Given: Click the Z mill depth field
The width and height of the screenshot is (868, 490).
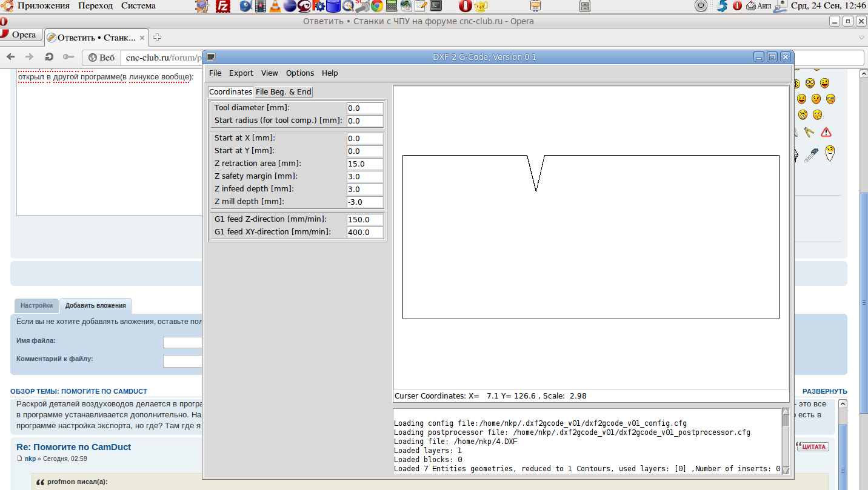Looking at the screenshot, I should pyautogui.click(x=365, y=202).
